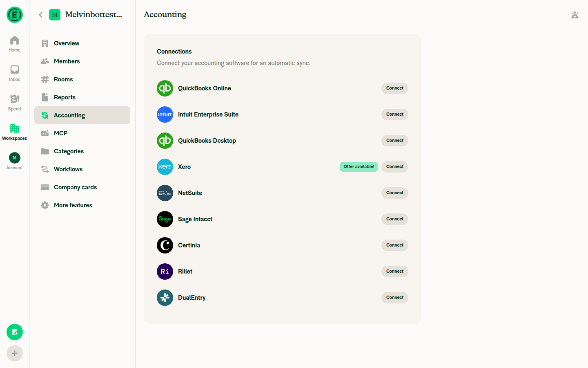Connect Certinia
This screenshot has height=368, width=588.
pos(395,245)
